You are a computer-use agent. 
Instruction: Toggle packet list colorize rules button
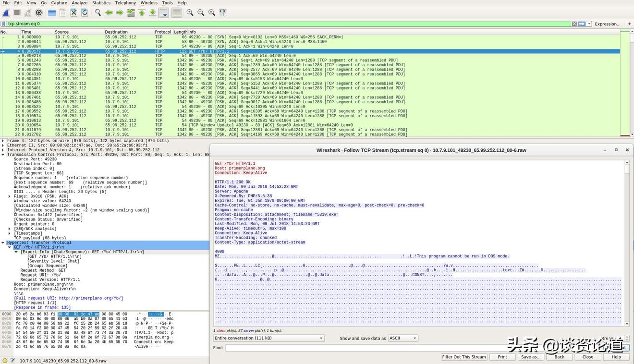coord(177,12)
